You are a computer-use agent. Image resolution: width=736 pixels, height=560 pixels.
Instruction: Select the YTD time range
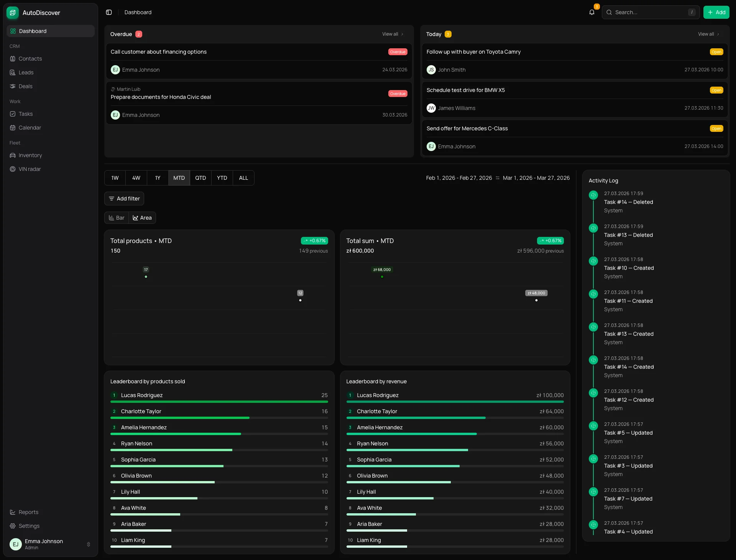[x=222, y=177]
